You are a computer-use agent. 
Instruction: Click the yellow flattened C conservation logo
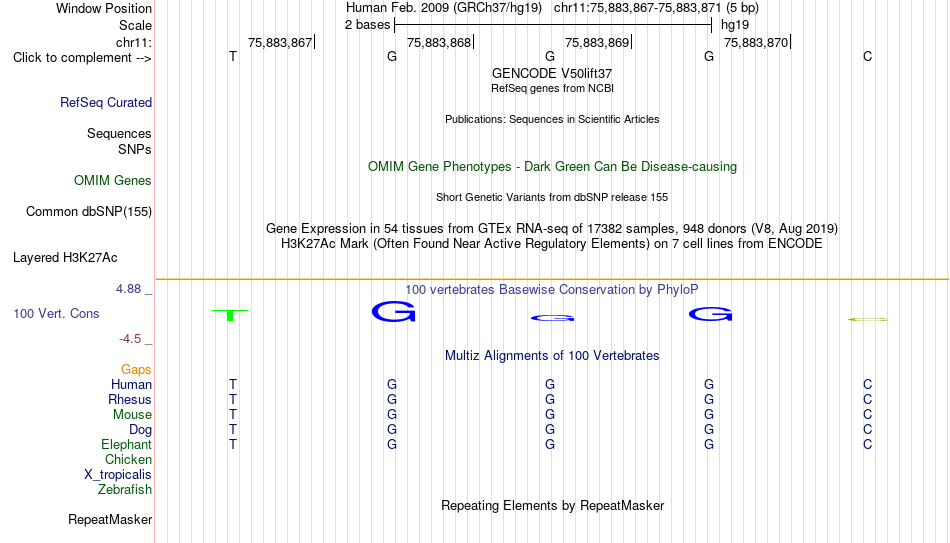[868, 319]
